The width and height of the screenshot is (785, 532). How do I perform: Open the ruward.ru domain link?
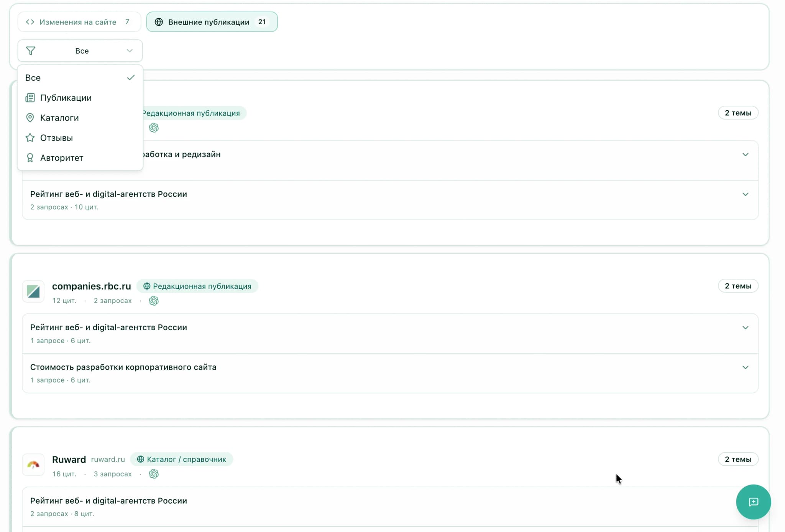(108, 459)
